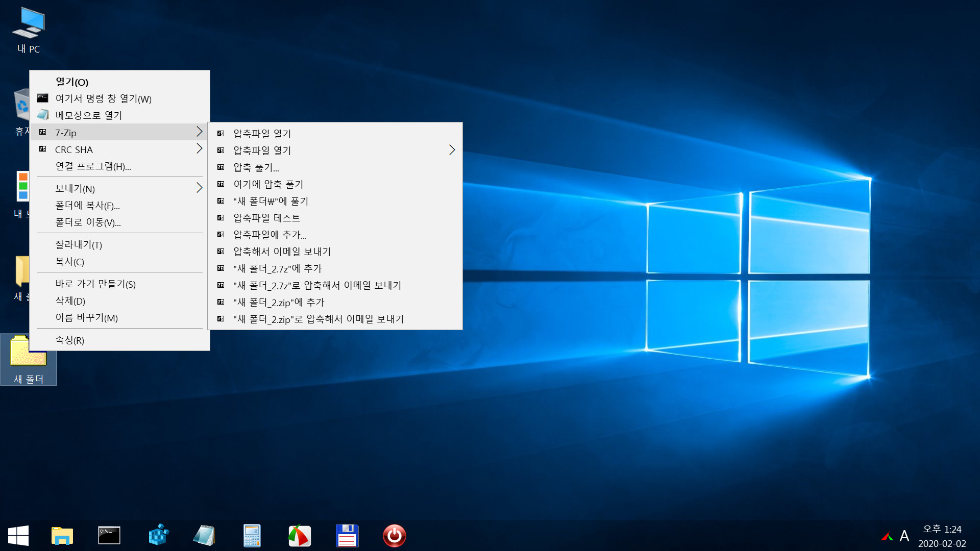The width and height of the screenshot is (980, 551).
Task: Open File Explorer from the taskbar
Action: point(62,536)
